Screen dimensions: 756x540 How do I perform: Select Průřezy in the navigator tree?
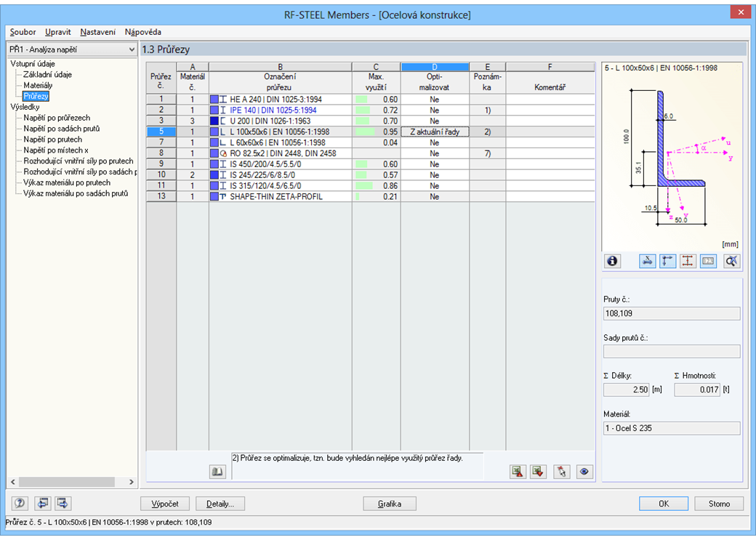click(36, 96)
